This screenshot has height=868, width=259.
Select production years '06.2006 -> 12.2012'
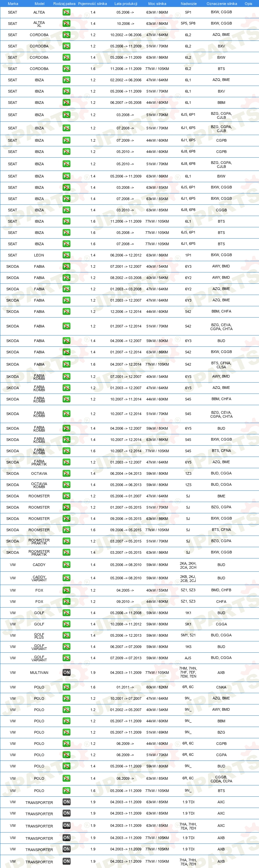pos(126,255)
